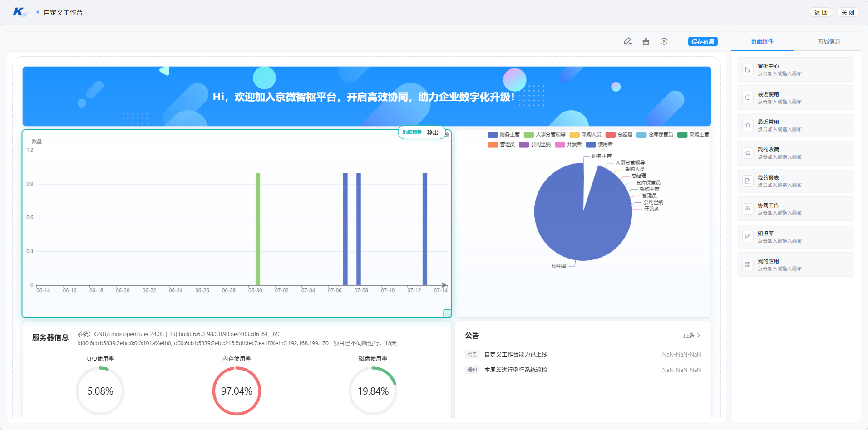The height and width of the screenshot is (430, 868).
Task: Click the 知识库 document icon
Action: pos(748,237)
